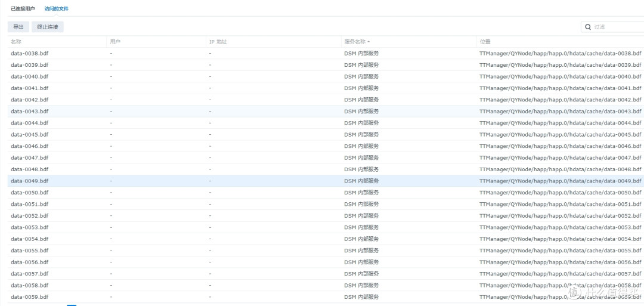Open the 访问的文件 tab
Image resolution: width=644 pixels, height=306 pixels.
point(56,9)
